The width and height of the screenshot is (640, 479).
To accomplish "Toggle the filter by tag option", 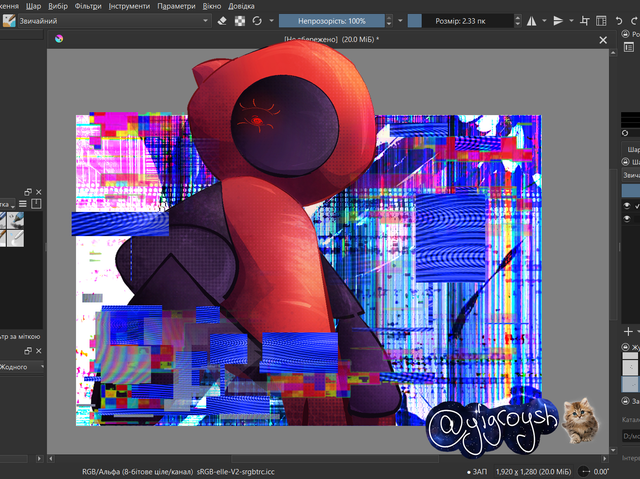I will [20, 337].
